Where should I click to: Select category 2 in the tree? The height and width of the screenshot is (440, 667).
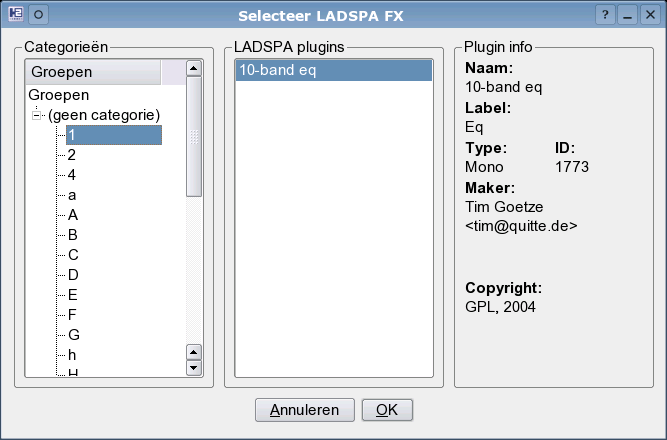71,155
